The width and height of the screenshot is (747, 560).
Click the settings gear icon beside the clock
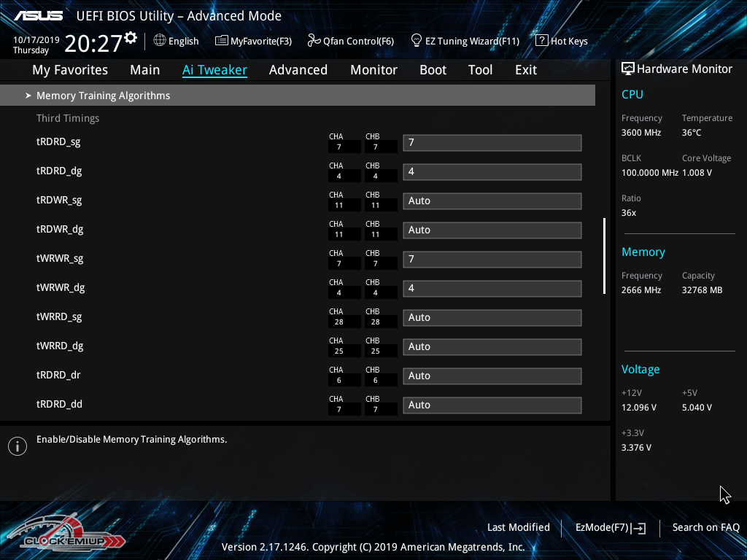point(131,37)
